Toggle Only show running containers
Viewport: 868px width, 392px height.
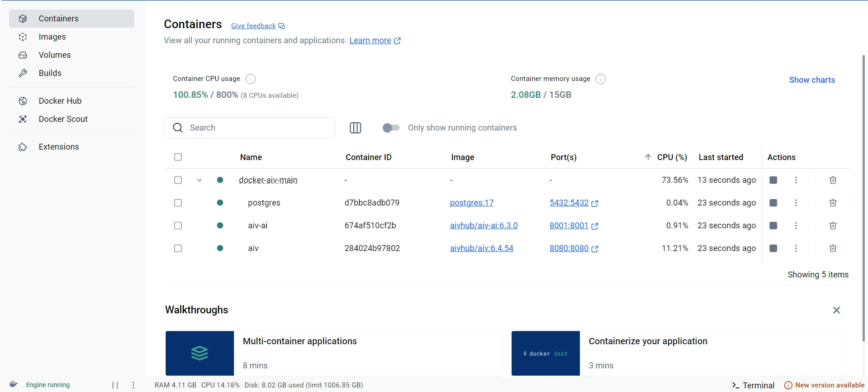[x=391, y=128]
